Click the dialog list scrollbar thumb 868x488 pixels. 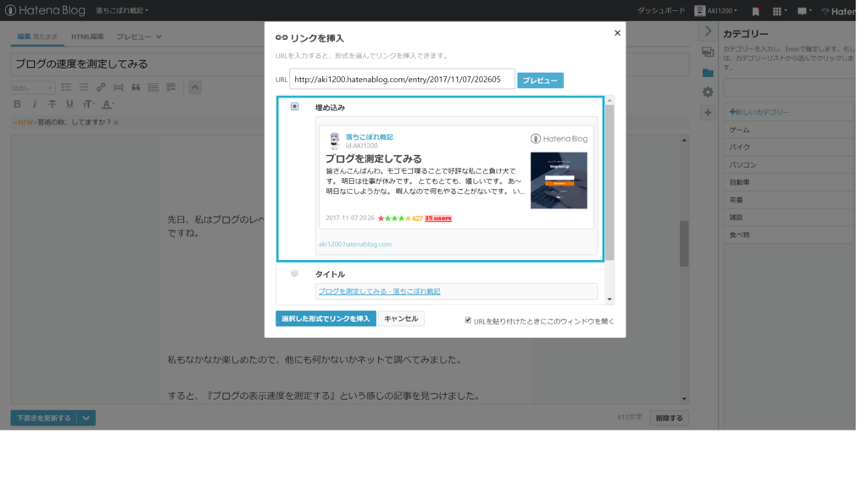pyautogui.click(x=609, y=183)
